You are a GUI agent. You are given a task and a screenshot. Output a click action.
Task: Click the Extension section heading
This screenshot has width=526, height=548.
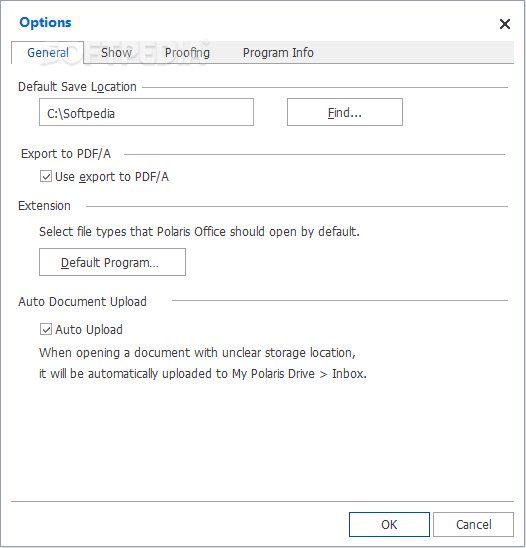pos(44,206)
